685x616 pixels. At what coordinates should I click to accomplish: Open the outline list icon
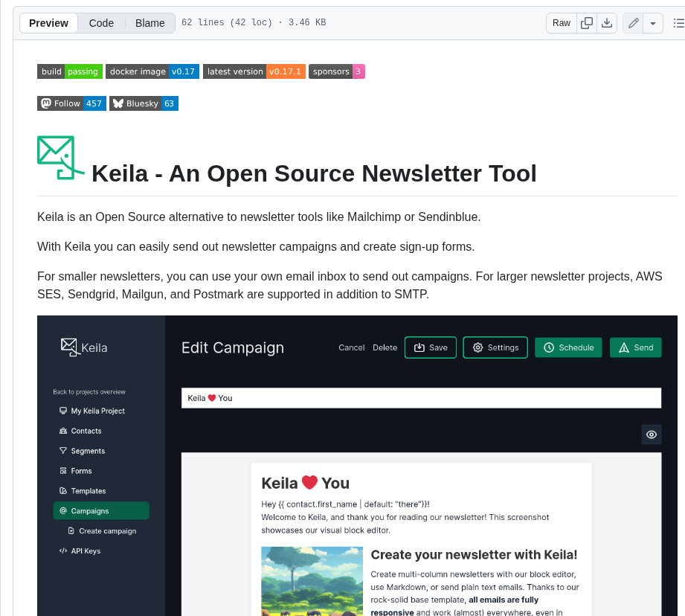pyautogui.click(x=678, y=23)
